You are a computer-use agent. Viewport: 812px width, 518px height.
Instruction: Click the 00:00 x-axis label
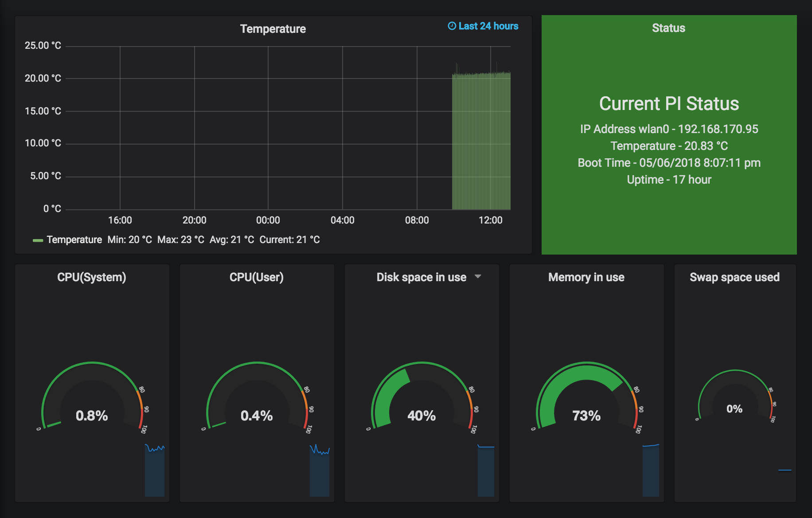(x=268, y=220)
